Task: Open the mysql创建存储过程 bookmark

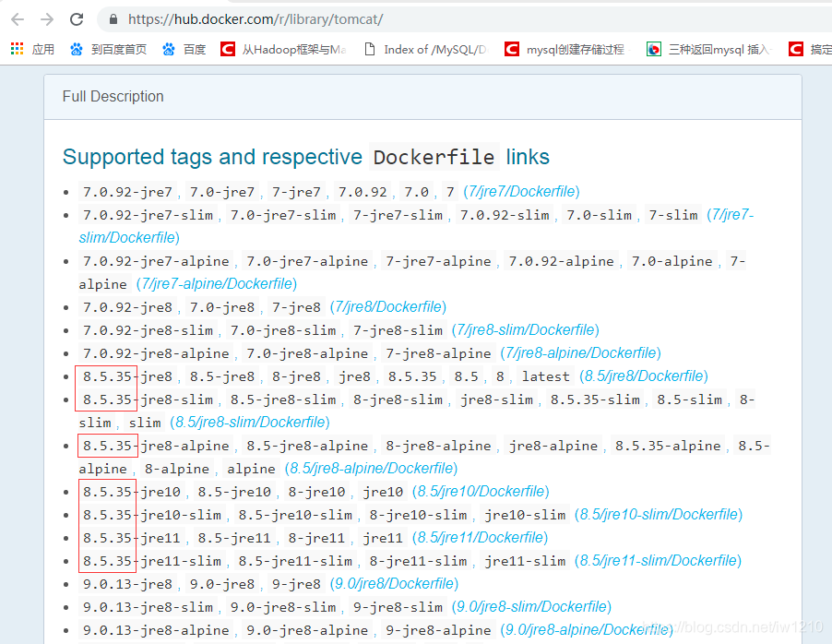Action: (x=576, y=50)
